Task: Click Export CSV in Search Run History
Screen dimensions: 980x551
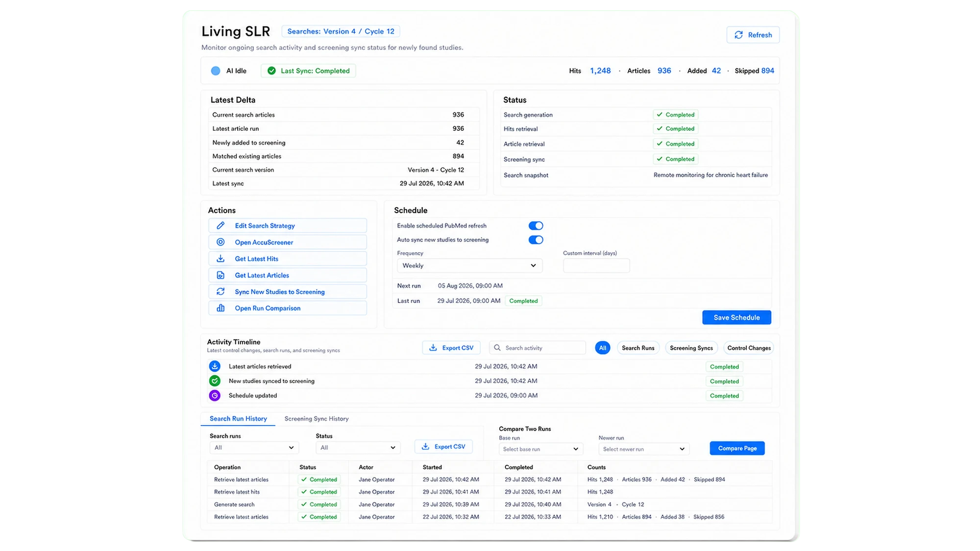Action: [443, 447]
